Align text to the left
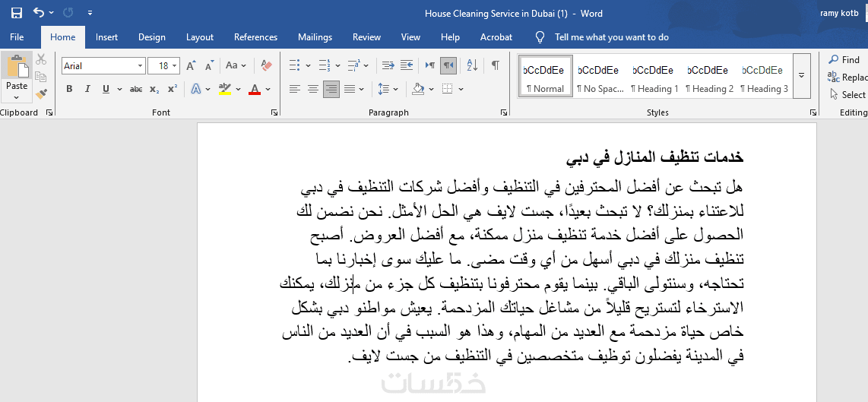 [x=294, y=89]
